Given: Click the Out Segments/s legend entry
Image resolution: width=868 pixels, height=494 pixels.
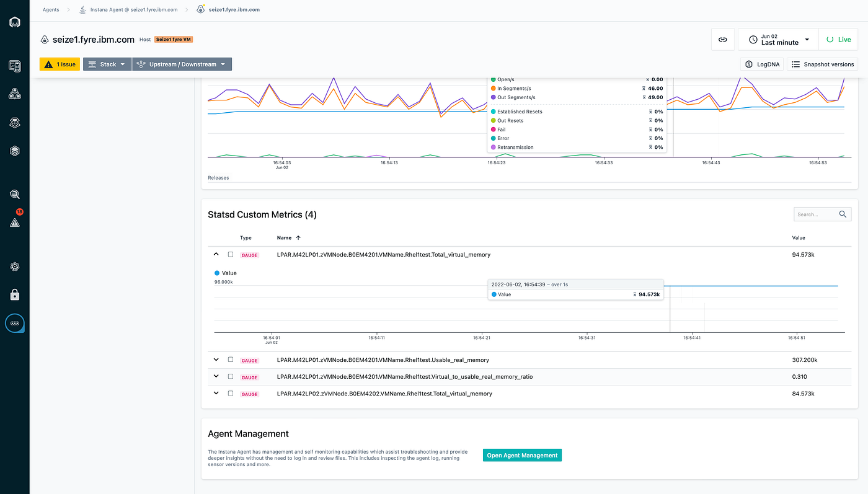Looking at the screenshot, I should (x=512, y=97).
